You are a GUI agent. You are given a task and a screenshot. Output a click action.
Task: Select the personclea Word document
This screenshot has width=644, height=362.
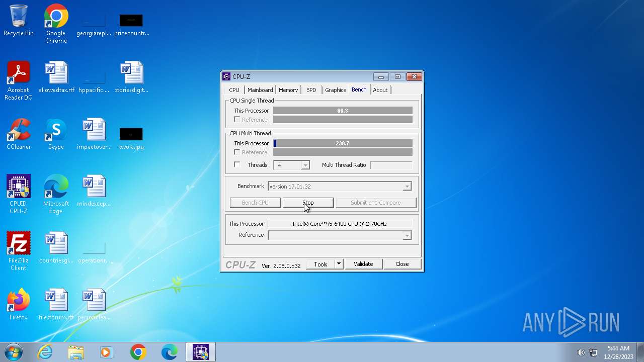click(x=94, y=304)
